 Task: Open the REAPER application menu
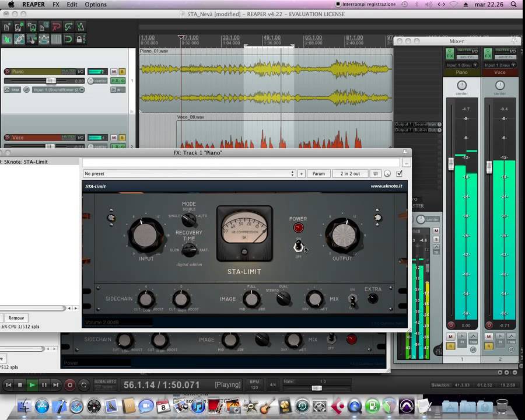point(33,4)
